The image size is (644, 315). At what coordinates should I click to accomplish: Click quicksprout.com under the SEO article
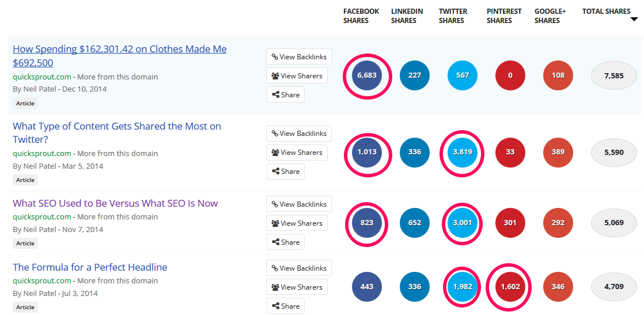[42, 217]
